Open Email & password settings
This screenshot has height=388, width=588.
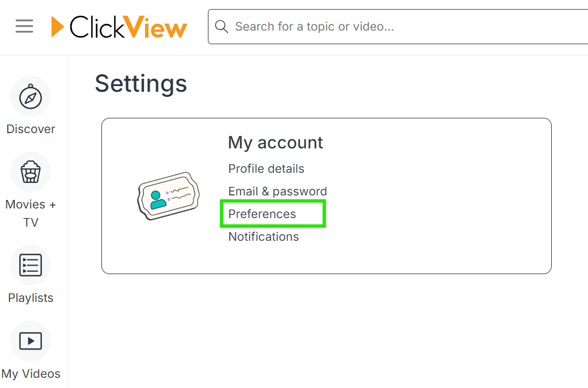pyautogui.click(x=278, y=191)
